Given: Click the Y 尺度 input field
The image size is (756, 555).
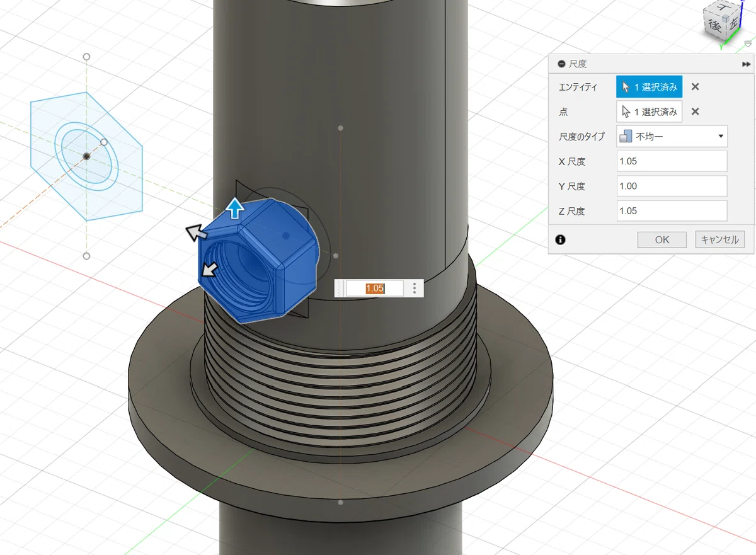Looking at the screenshot, I should [x=672, y=186].
